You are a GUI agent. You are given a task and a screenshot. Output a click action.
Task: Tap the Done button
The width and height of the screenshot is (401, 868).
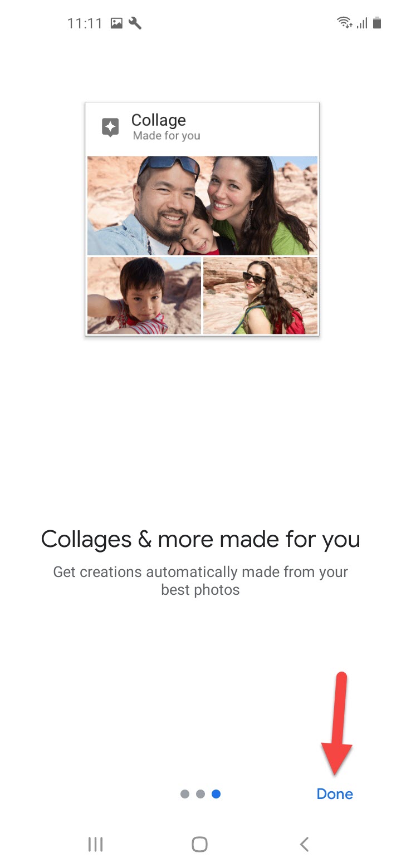pos(335,794)
